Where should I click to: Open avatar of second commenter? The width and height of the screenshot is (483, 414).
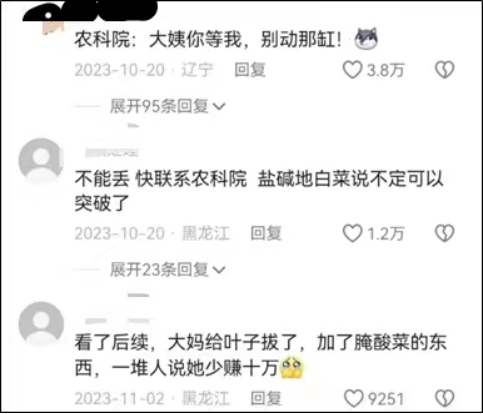(41, 160)
